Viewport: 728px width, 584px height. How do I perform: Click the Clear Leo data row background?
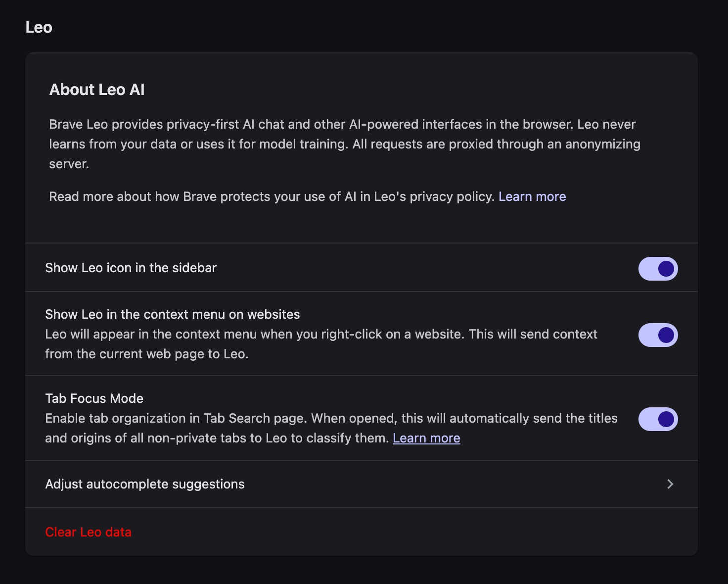[396, 532]
